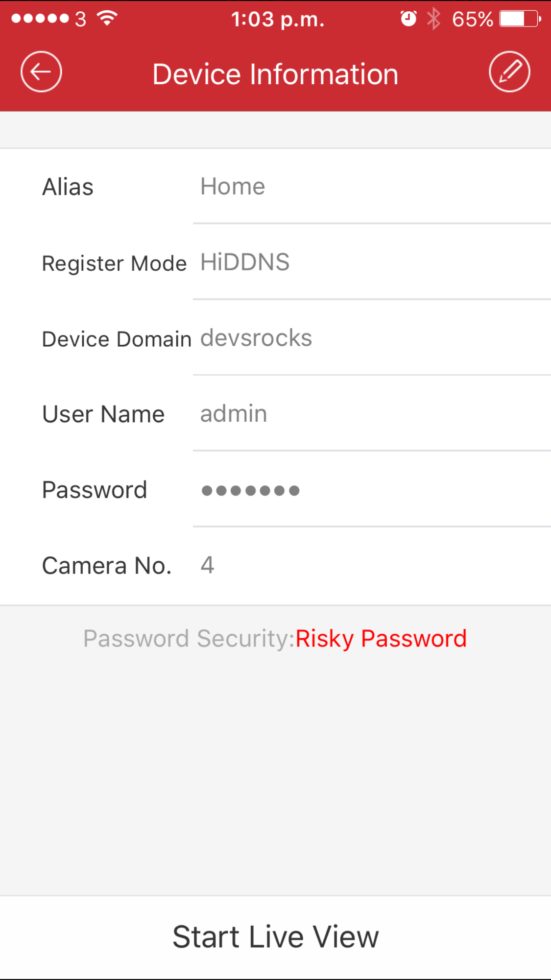Tap the edit pencil icon
Viewport: 551px width, 980px height.
click(x=509, y=72)
